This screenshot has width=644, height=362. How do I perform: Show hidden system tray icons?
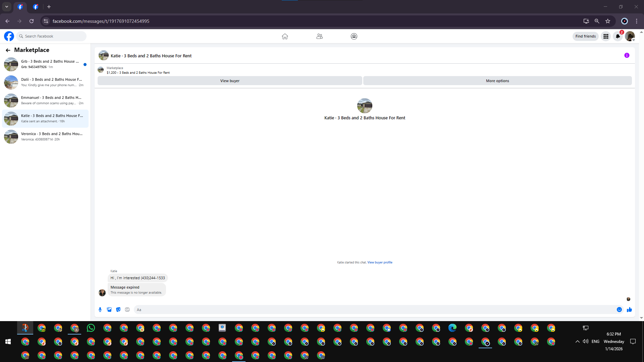tap(577, 342)
